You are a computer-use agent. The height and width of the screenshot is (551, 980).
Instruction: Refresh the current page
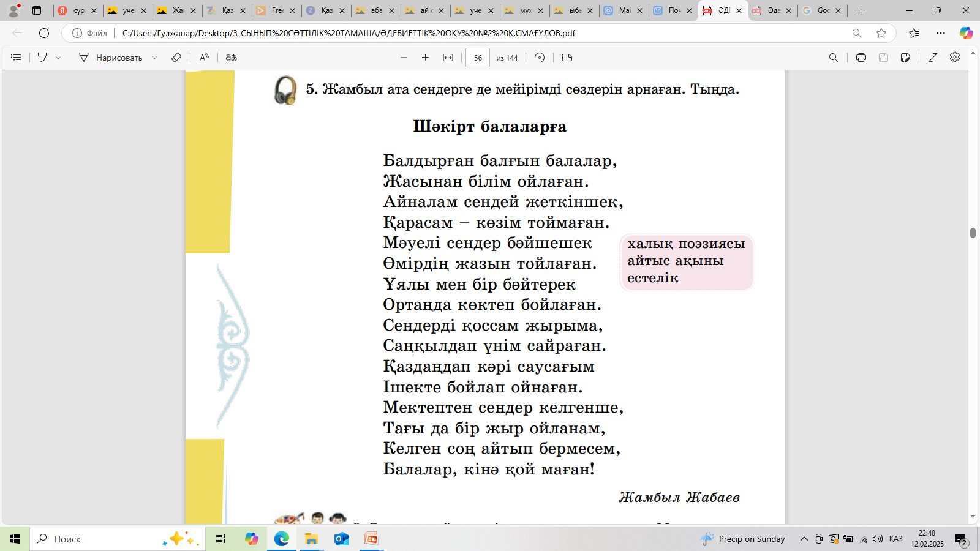[44, 33]
